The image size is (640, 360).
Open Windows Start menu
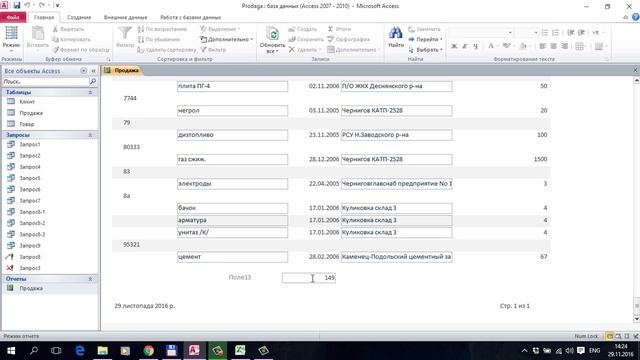[x=11, y=351]
